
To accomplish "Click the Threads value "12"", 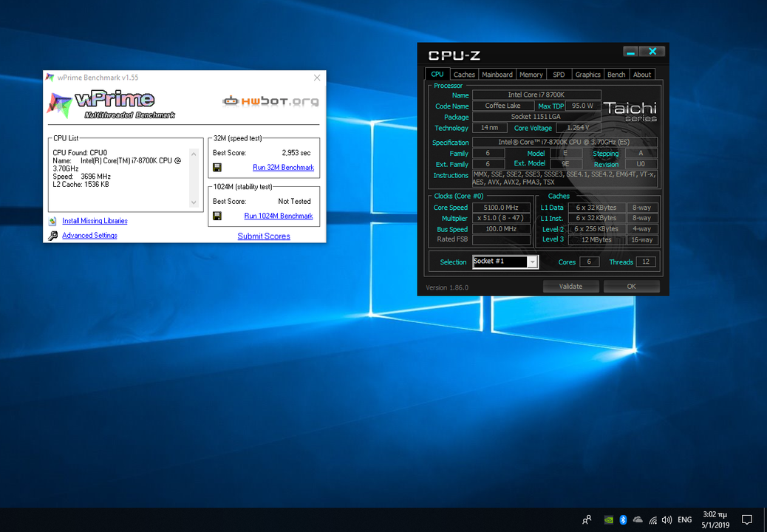I will (646, 262).
